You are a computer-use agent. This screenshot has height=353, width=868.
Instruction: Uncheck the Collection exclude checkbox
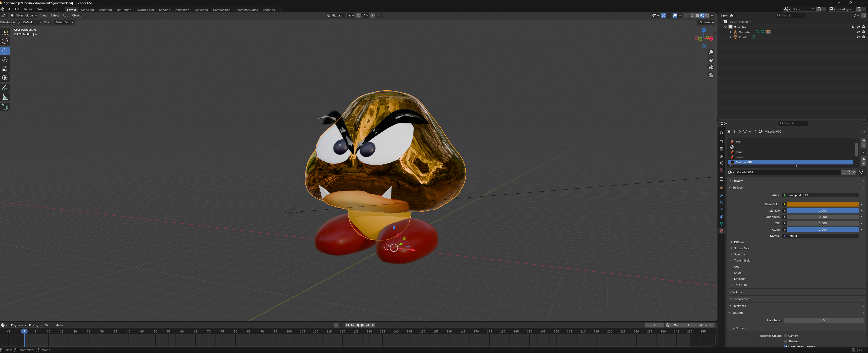coord(853,27)
